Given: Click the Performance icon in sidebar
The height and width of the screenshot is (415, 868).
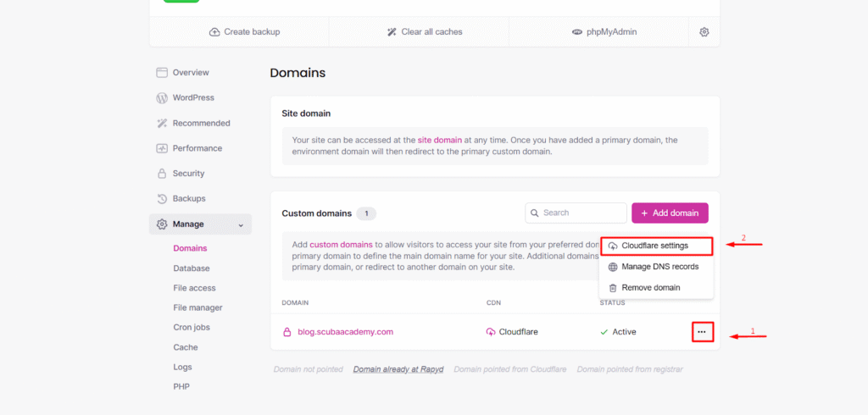Looking at the screenshot, I should (x=162, y=148).
